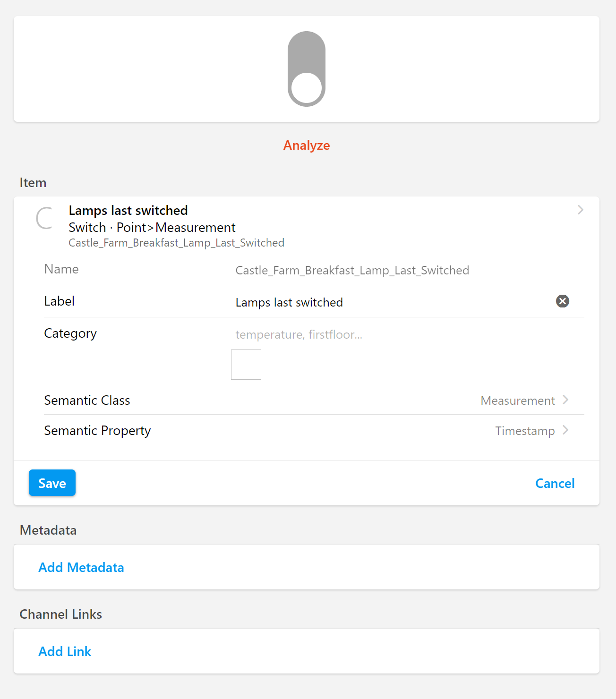Click the circular item icon beside Lamps last switched
This screenshot has width=616, height=699.
click(x=45, y=219)
